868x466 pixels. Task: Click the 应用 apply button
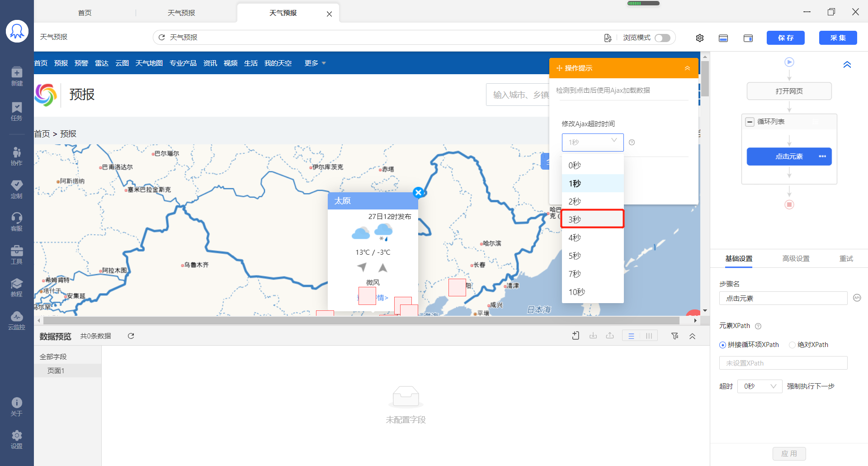pos(789,453)
